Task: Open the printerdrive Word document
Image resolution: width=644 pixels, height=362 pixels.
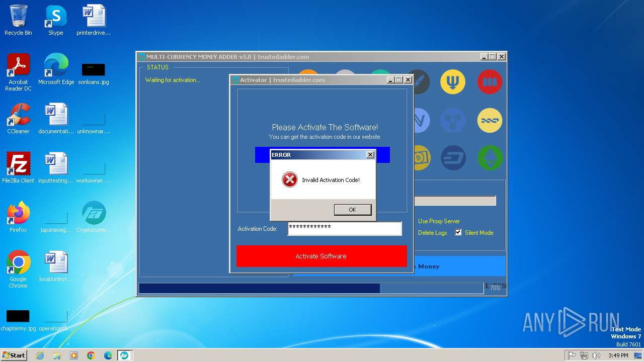Action: point(94,20)
